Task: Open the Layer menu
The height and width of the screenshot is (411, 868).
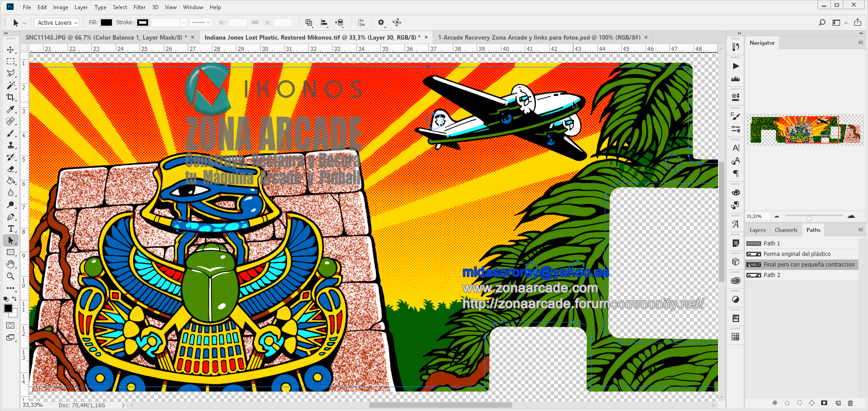Action: pyautogui.click(x=81, y=7)
